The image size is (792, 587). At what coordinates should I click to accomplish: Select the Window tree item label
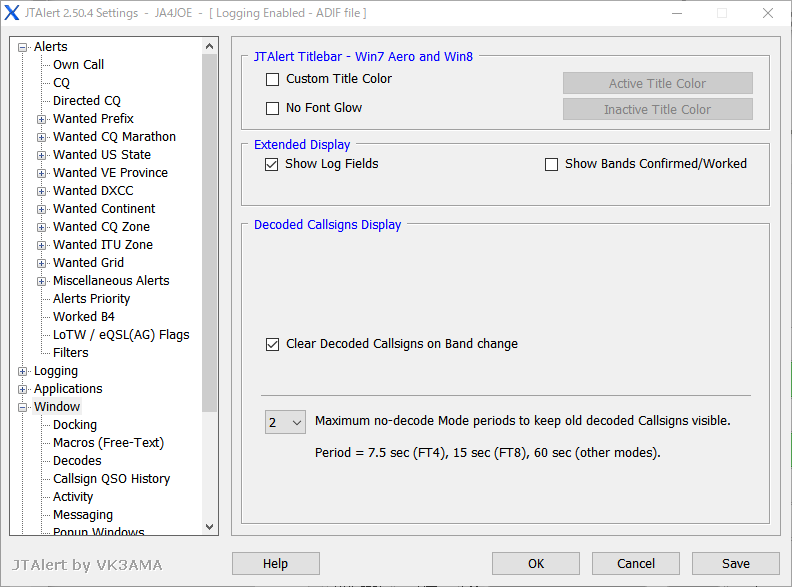tap(57, 407)
